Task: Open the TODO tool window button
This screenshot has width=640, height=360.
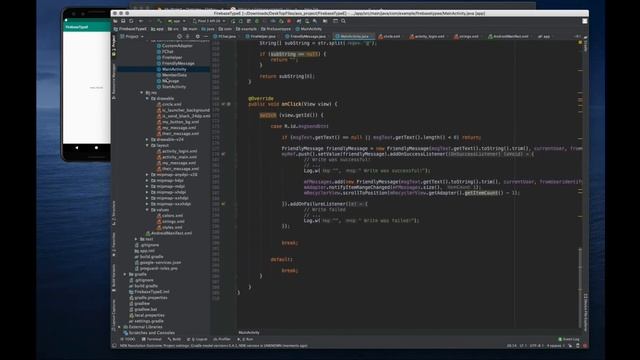Action: [127, 339]
